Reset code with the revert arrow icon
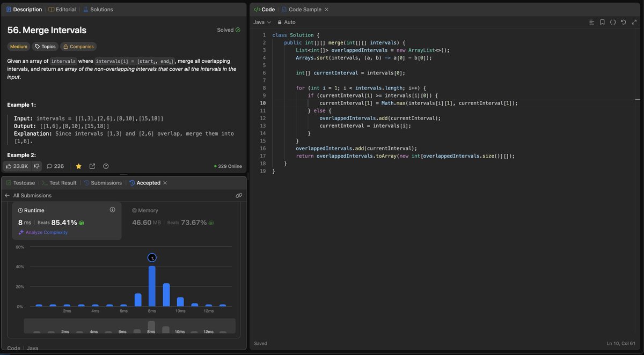This screenshot has height=355, width=644. [x=623, y=22]
